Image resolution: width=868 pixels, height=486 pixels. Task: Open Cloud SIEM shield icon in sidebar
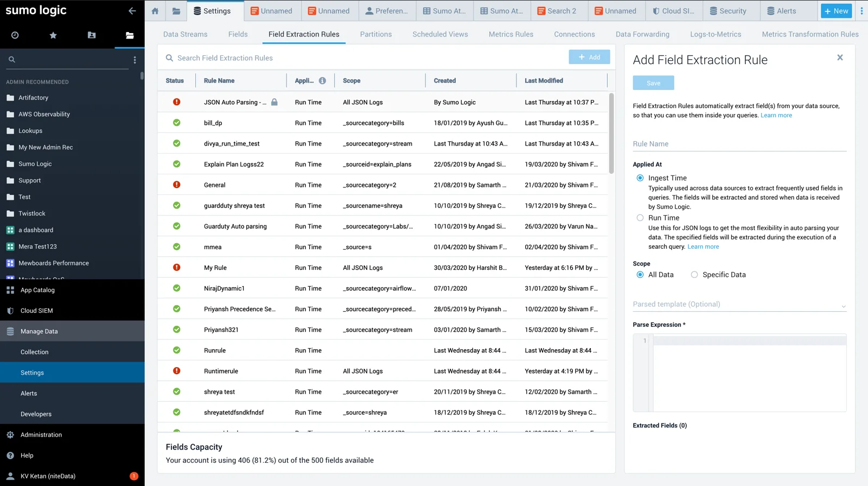coord(10,311)
